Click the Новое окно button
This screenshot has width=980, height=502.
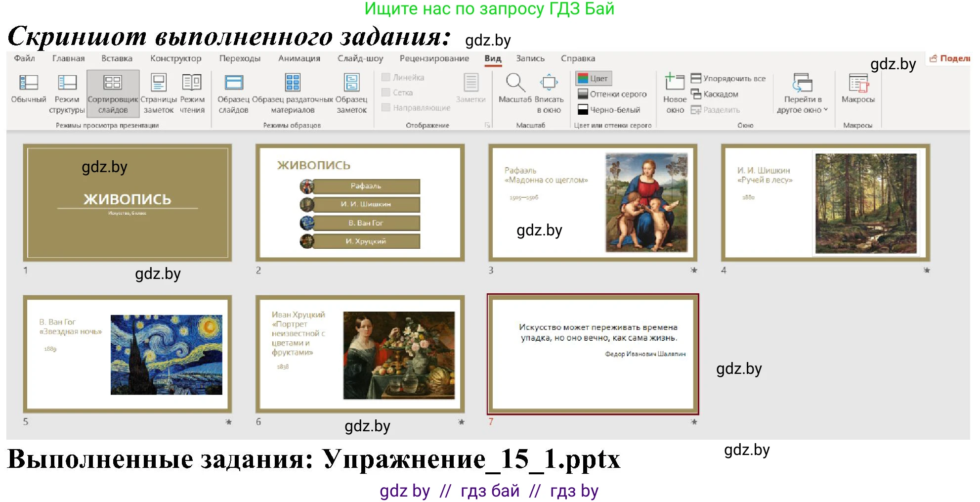(674, 94)
